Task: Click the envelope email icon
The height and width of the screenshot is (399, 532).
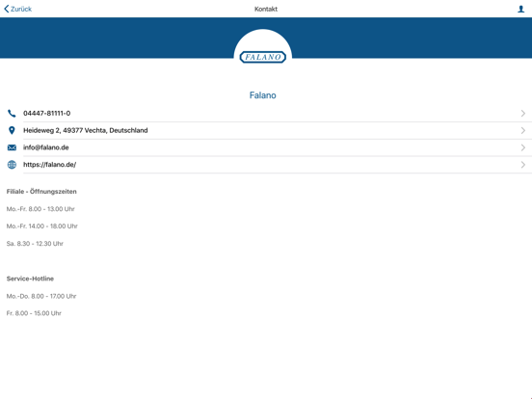Action: pyautogui.click(x=12, y=147)
